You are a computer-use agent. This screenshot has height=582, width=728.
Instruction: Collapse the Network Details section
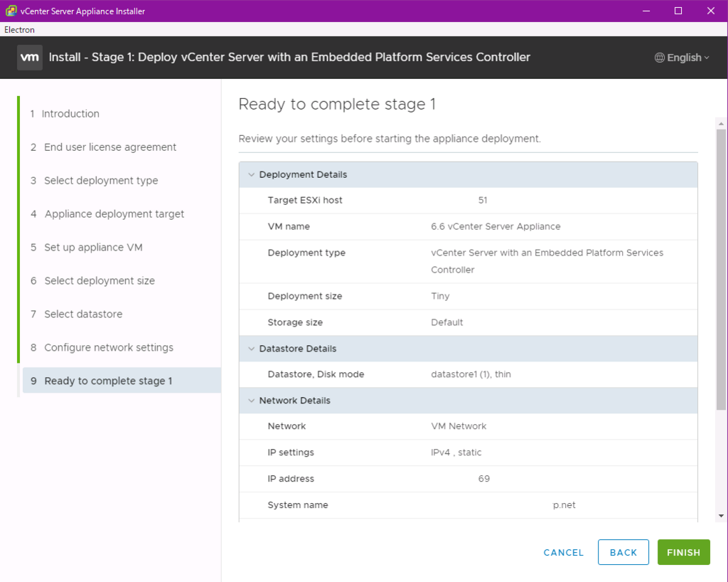[x=251, y=401]
